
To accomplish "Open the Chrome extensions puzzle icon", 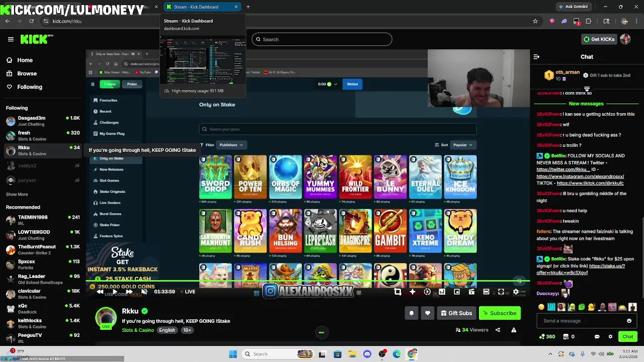I will coord(589,21).
